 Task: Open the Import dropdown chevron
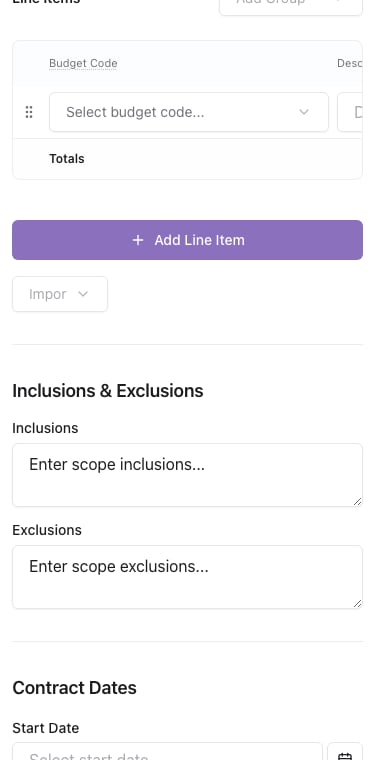[x=83, y=294]
